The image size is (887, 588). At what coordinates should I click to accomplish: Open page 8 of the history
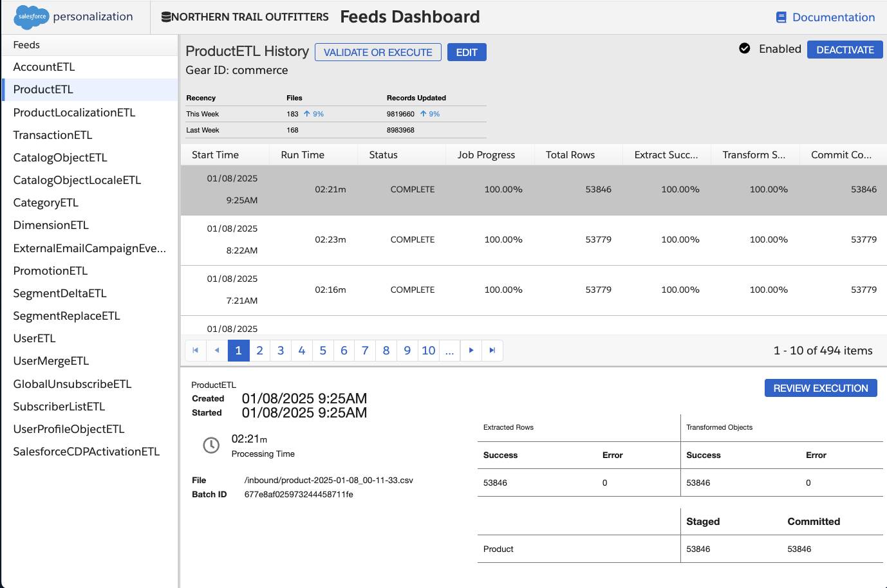click(x=386, y=350)
